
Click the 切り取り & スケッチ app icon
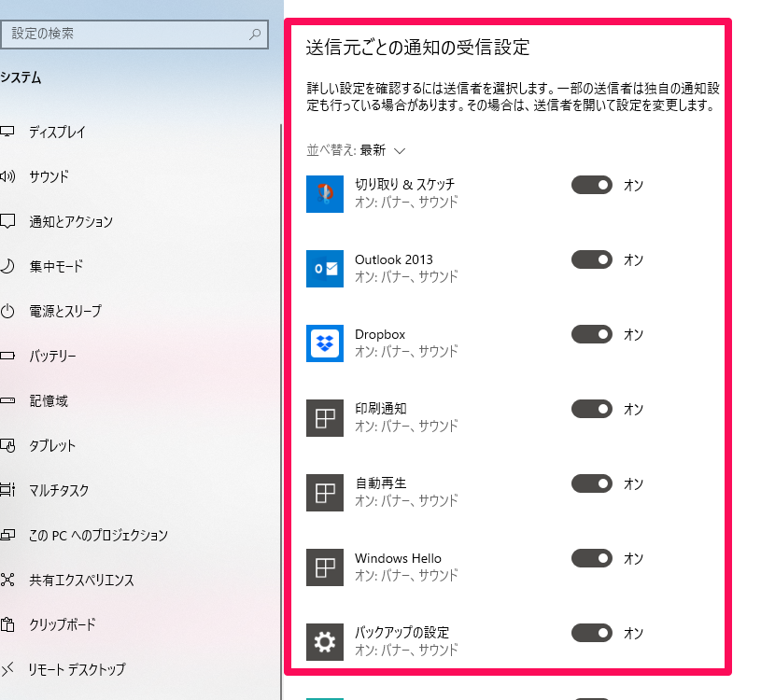click(325, 194)
